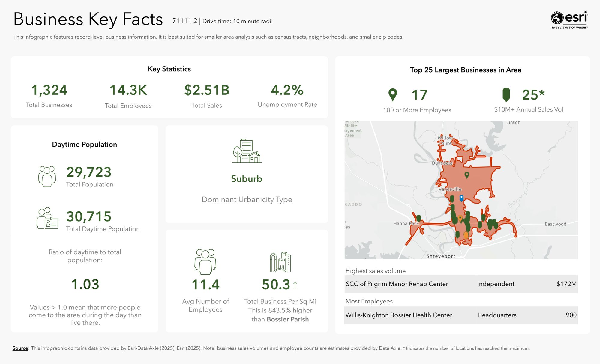Click the blue pin marker on the map
Viewport: 600px width, 364px height.
461,198
